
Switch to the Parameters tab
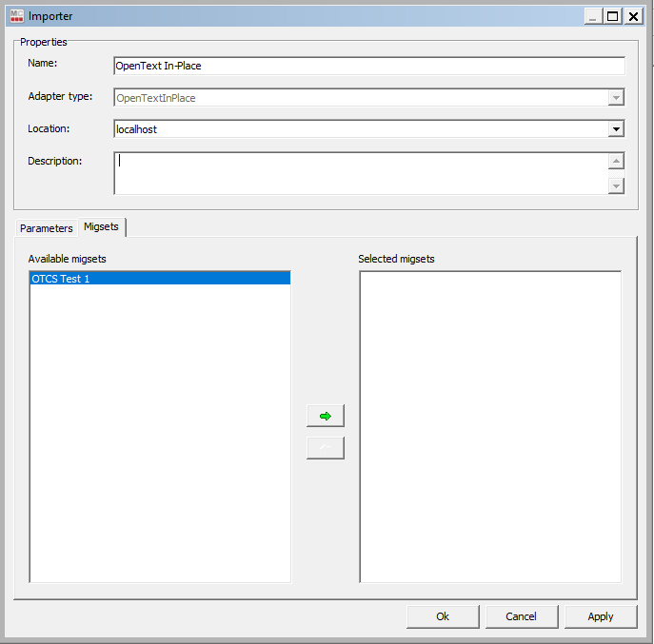(x=47, y=228)
